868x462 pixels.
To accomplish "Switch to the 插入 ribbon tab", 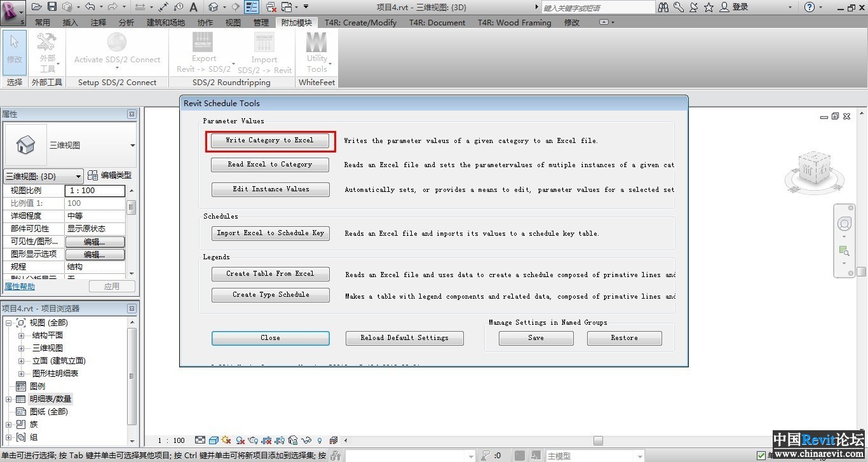I will pos(71,22).
